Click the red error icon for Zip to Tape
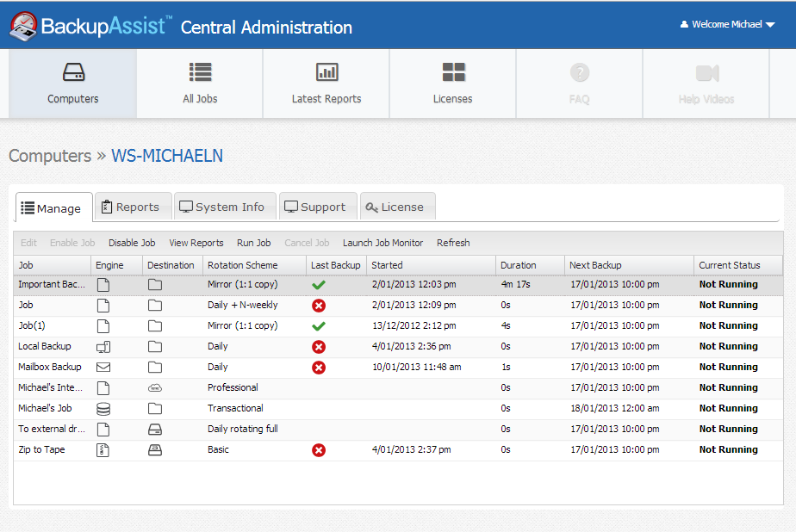This screenshot has height=532, width=796. coord(319,450)
